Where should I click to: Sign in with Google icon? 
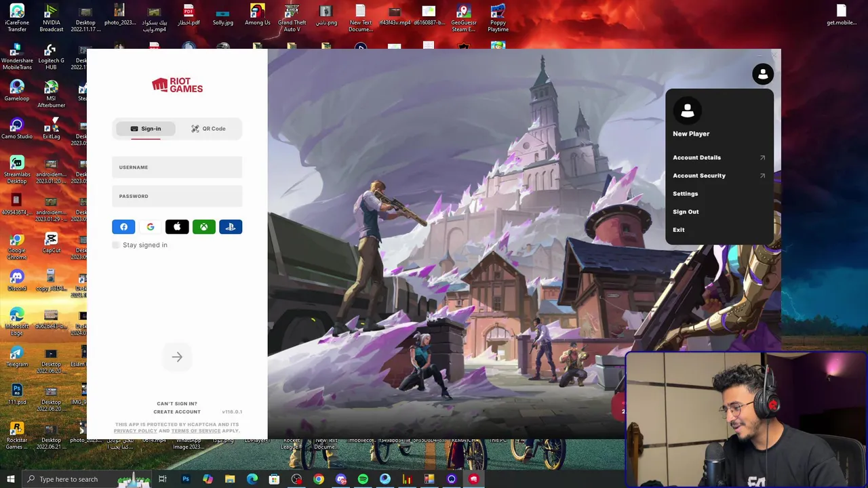click(151, 227)
